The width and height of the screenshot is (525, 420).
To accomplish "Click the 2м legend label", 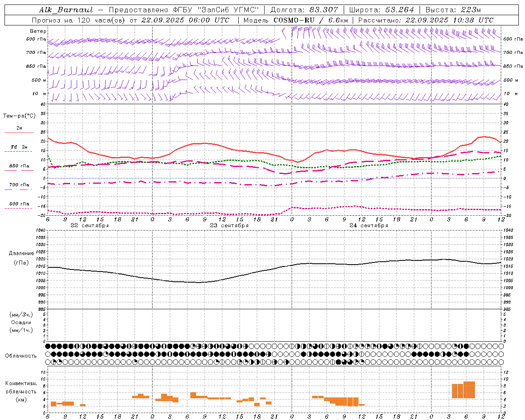I will pos(19,128).
